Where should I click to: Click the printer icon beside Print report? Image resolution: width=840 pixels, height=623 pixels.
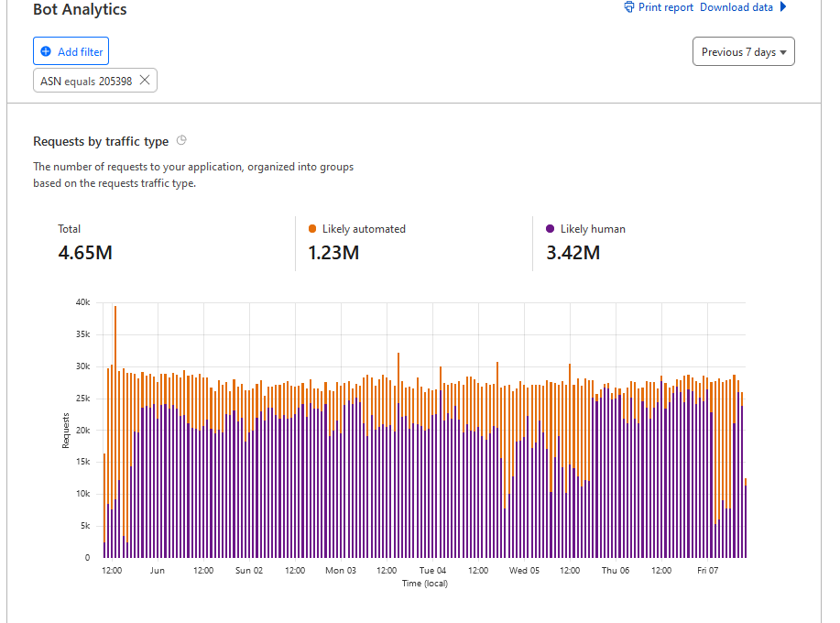629,7
